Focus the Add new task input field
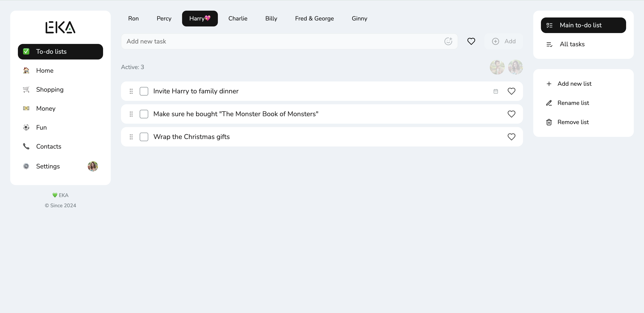 (x=289, y=41)
